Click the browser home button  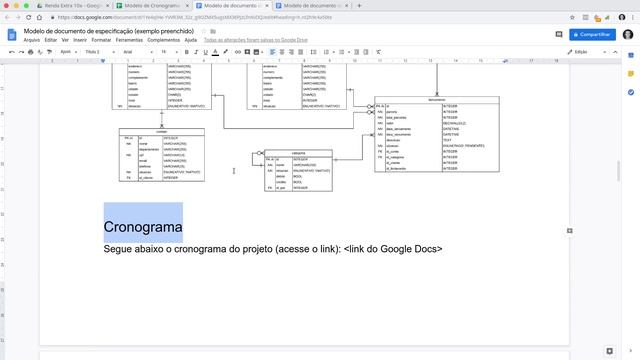point(39,17)
